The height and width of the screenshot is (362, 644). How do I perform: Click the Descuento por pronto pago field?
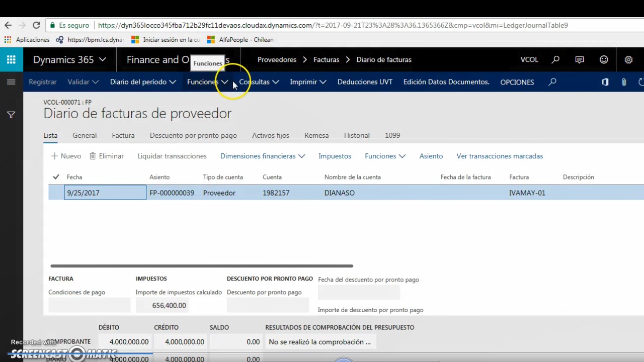pos(268,305)
